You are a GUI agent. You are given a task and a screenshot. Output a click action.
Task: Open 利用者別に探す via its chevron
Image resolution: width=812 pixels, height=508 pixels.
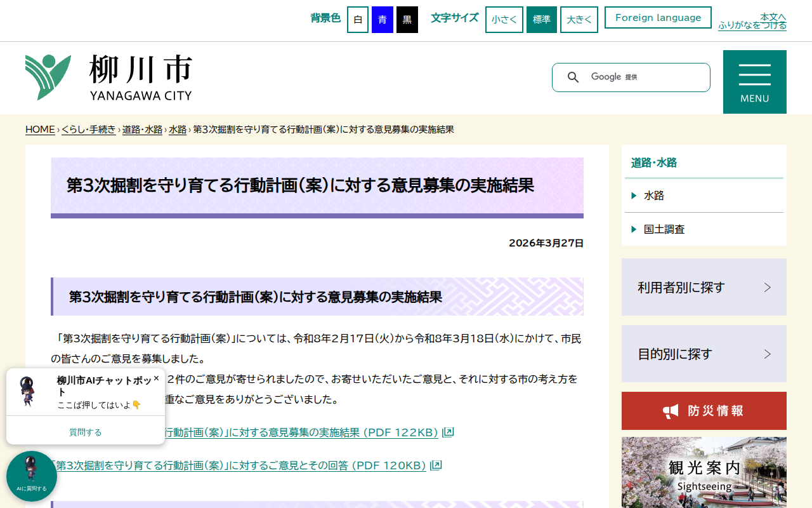[767, 286]
